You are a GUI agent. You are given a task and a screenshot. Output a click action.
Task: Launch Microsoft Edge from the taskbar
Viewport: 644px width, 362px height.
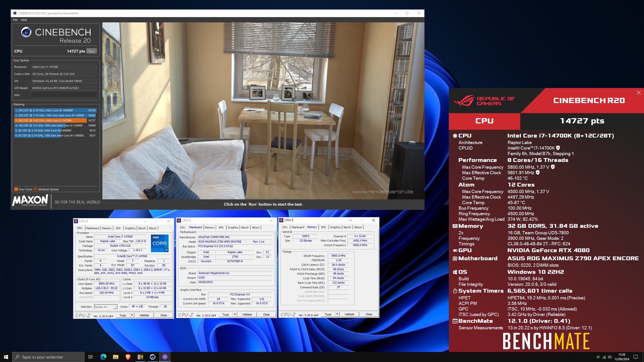(103, 357)
